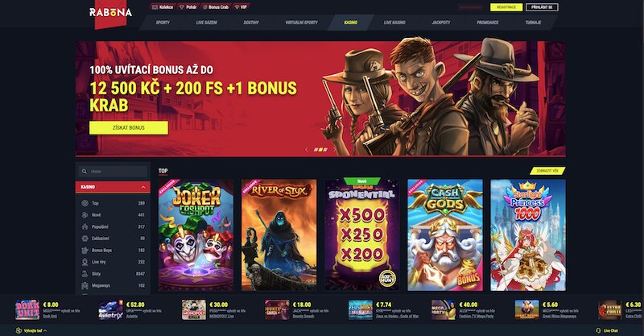
Task: Open the Jackpoty tab
Action: tap(440, 23)
